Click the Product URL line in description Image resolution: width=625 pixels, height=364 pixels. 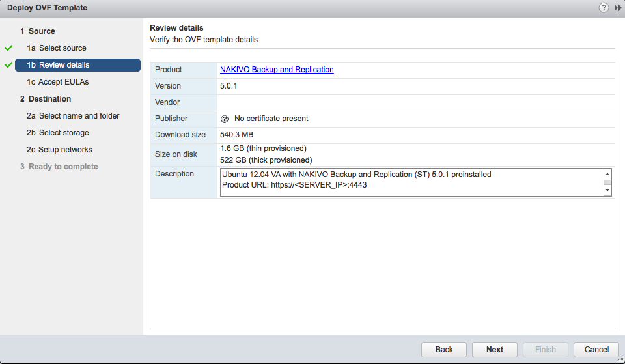click(294, 185)
